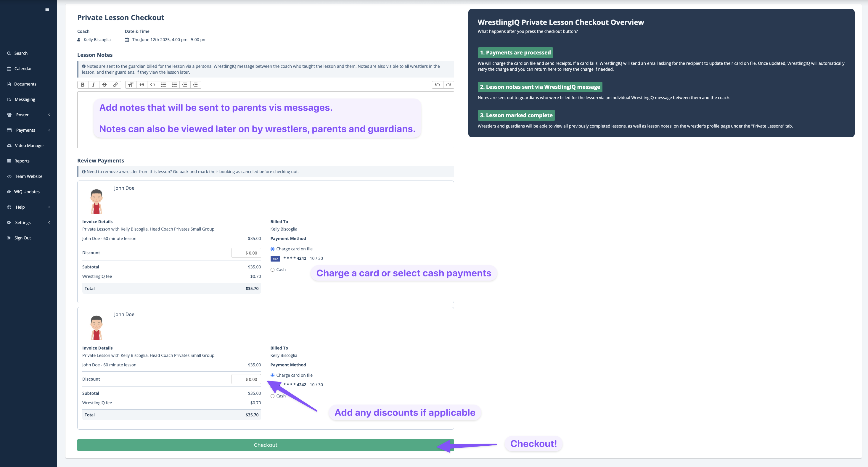Open the Calendar page
This screenshot has height=467, width=868.
(23, 69)
